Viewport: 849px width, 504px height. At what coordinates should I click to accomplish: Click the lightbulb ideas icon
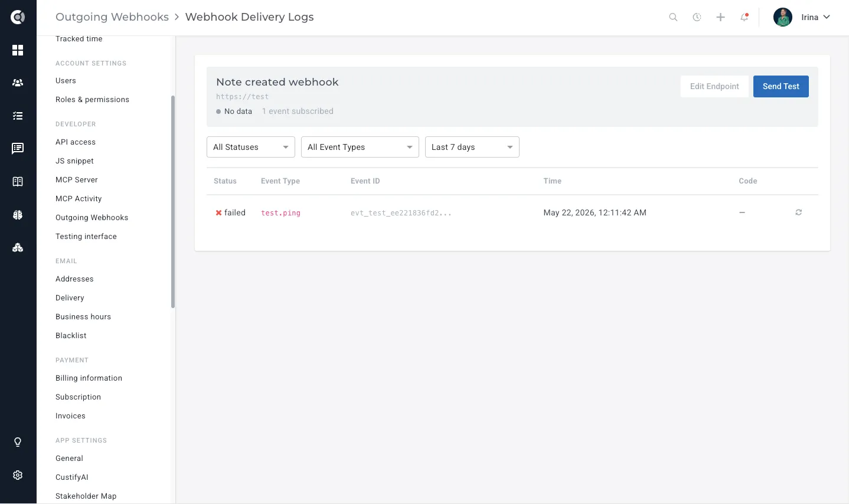coord(18,442)
